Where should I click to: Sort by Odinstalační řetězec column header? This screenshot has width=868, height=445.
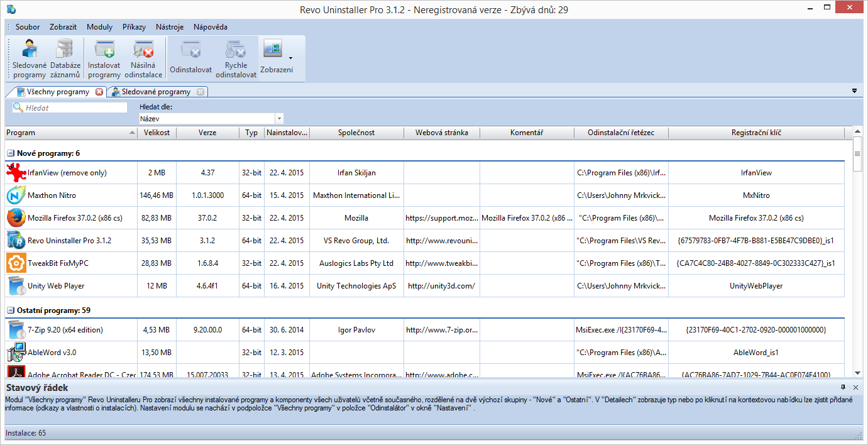click(x=621, y=133)
